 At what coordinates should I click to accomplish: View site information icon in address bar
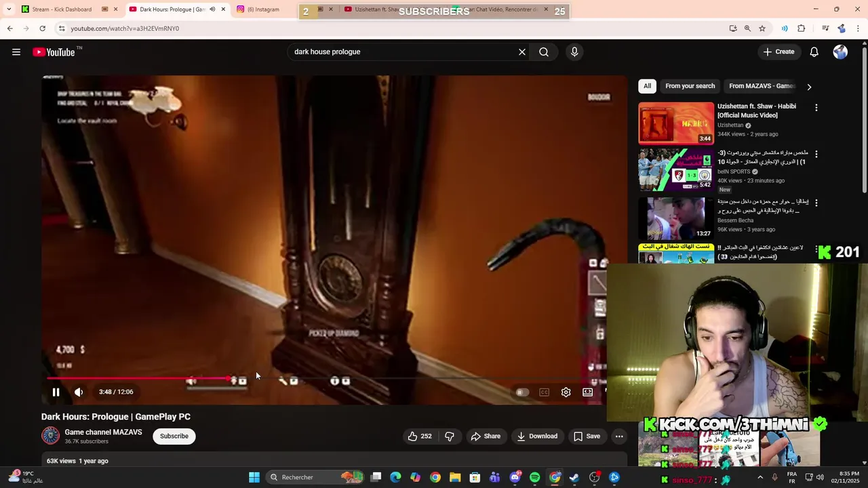tap(61, 28)
